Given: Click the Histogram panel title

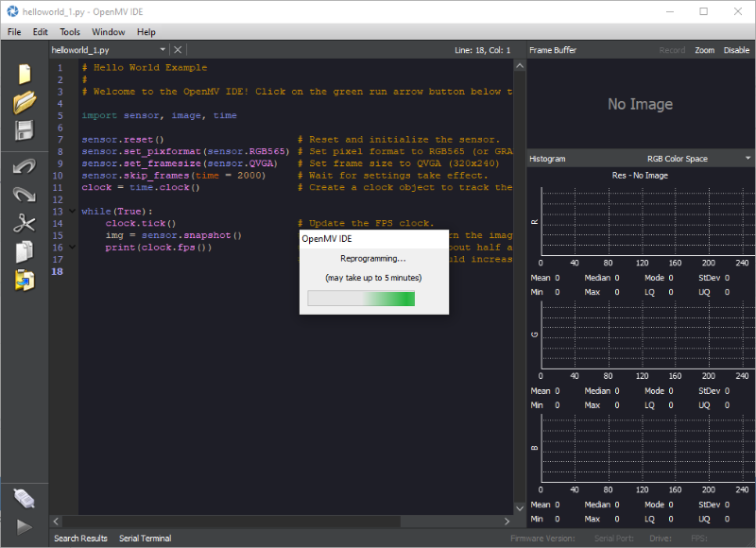Looking at the screenshot, I should click(547, 159).
